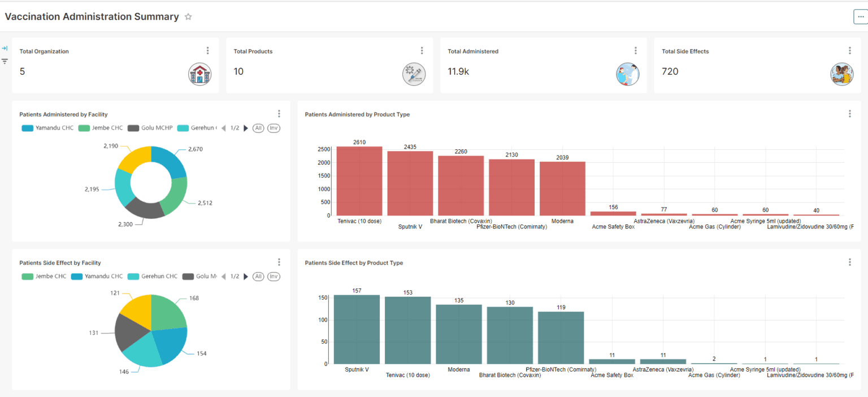Star the Vaccination Administration Summary dashboard
Screen dimensions: 868x397
pos(188,16)
